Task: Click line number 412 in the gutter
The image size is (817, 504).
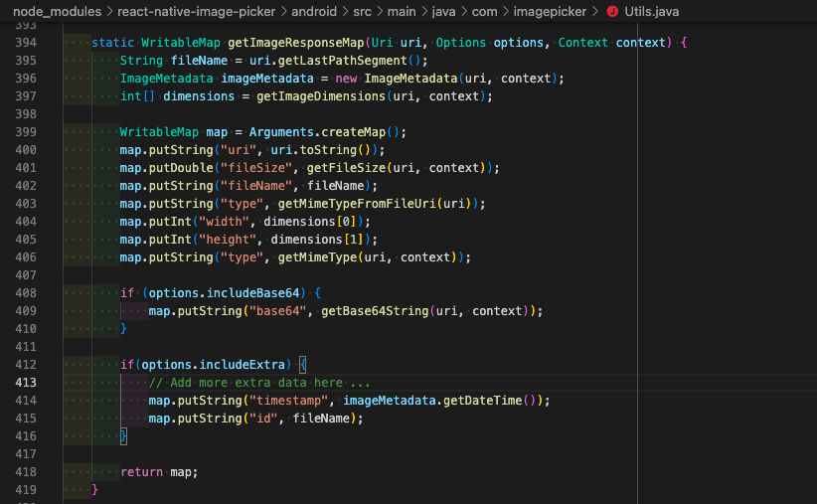Action: [x=26, y=364]
